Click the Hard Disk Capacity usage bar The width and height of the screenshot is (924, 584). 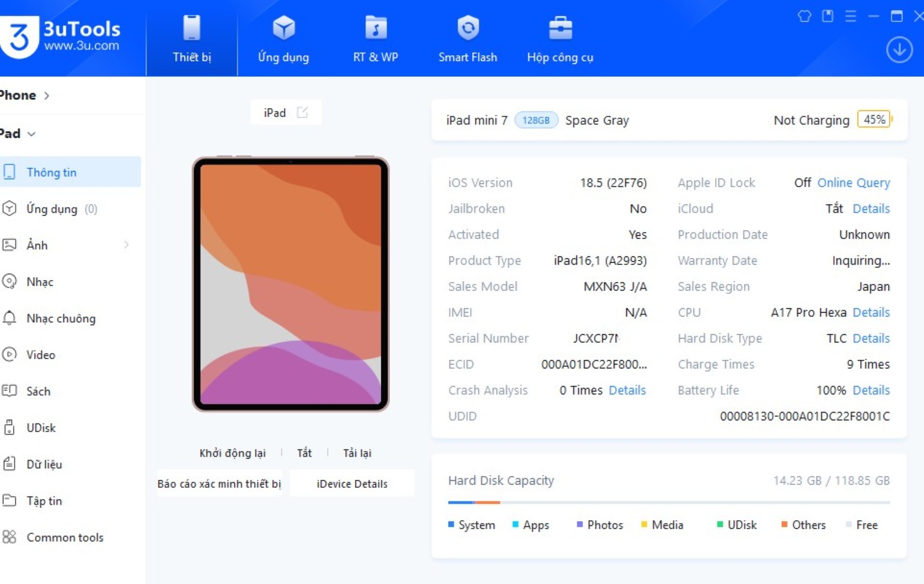pos(669,502)
